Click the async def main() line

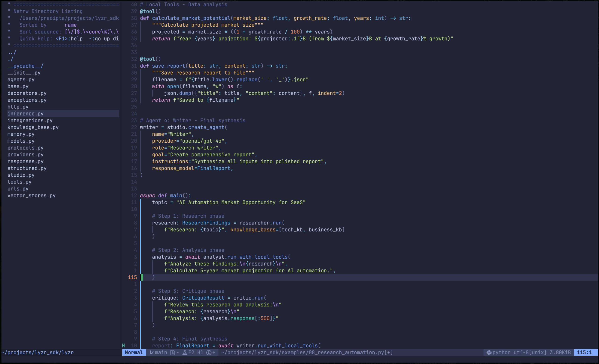click(165, 195)
